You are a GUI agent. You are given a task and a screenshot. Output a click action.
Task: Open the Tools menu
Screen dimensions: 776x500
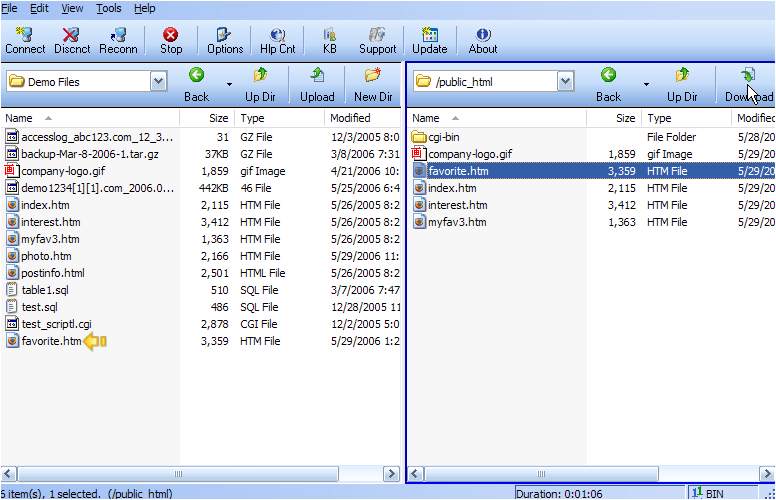click(108, 8)
